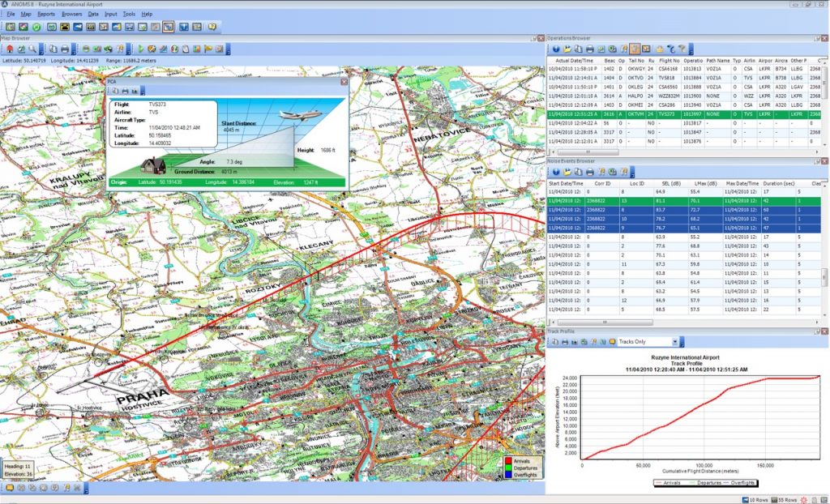Click the print icon in the PCA window
Viewport: 830px width, 504px height.
[125, 91]
